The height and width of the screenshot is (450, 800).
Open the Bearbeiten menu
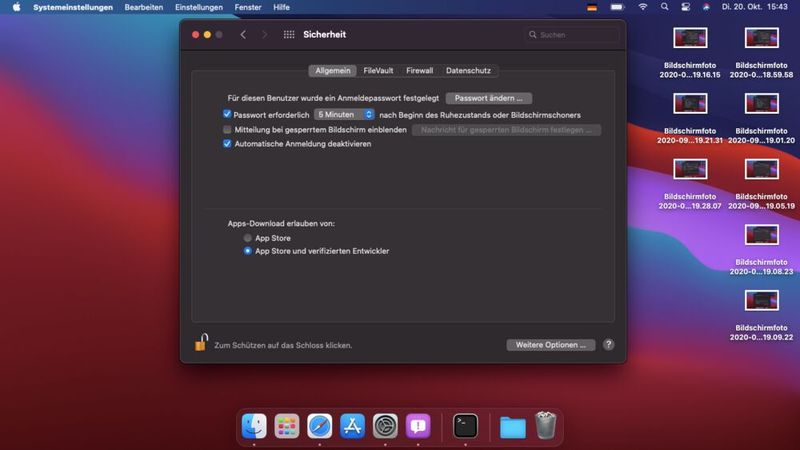point(144,7)
